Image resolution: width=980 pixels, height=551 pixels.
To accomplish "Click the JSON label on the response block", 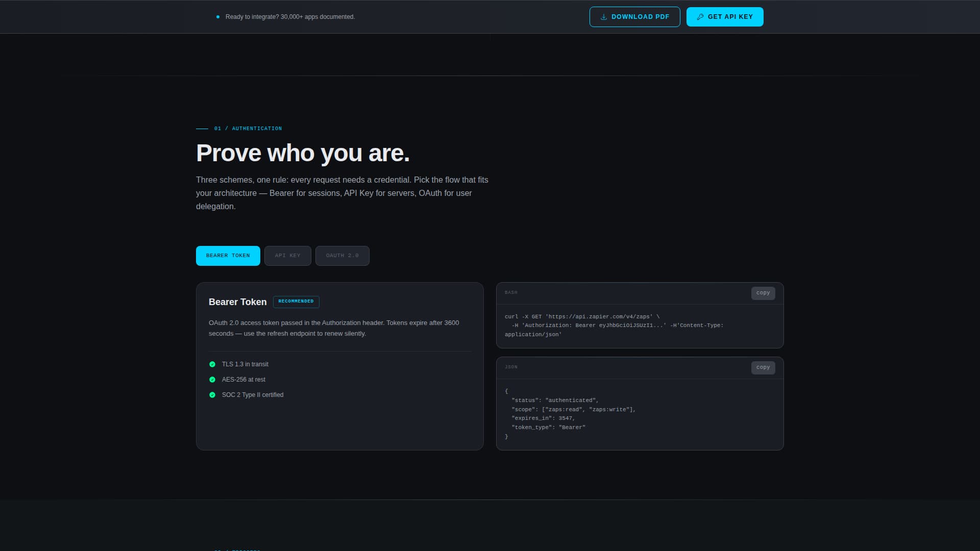I will coord(510,367).
